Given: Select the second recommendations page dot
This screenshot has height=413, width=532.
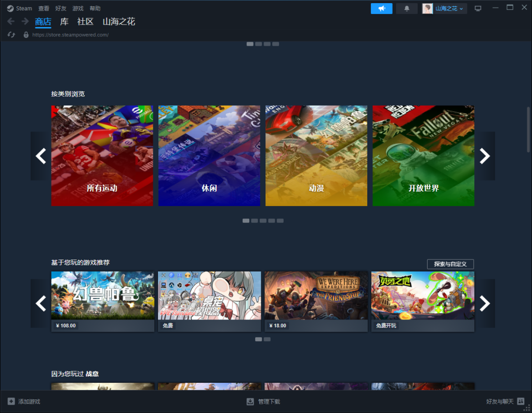Looking at the screenshot, I should (267, 339).
